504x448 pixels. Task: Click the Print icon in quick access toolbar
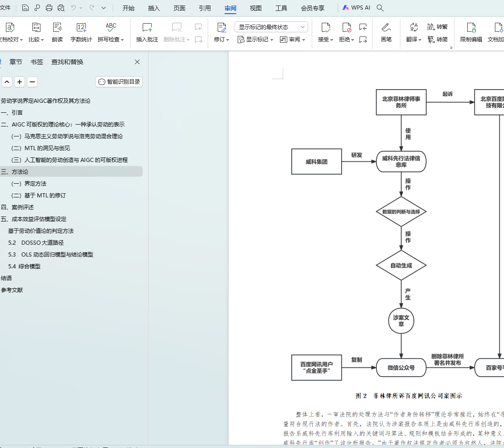pos(49,8)
